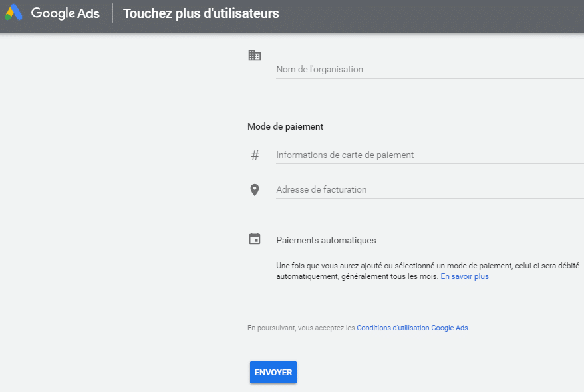Click the calendar automatic payments icon
Viewport: 584px width, 392px height.
[255, 239]
